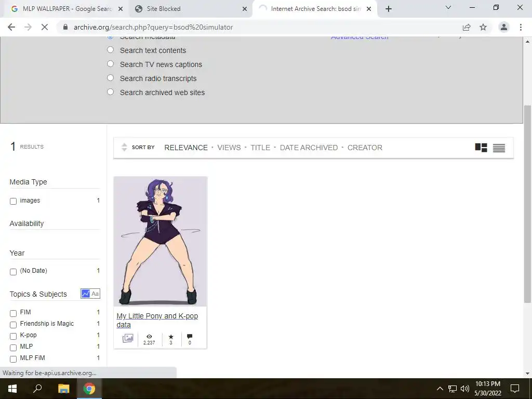The height and width of the screenshot is (399, 532).
Task: Click the scrollbar down arrow
Action: pyautogui.click(x=527, y=374)
